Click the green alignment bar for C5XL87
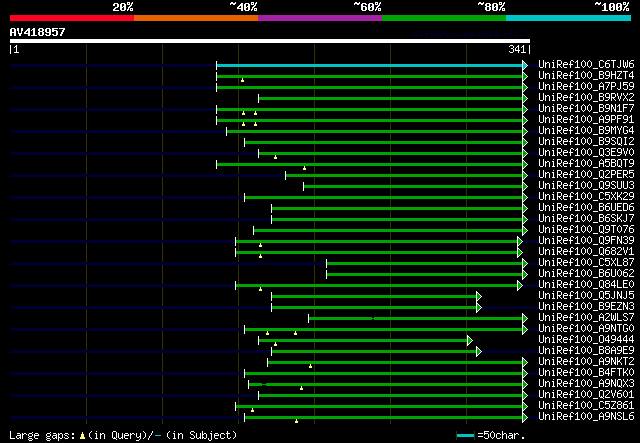This screenshot has height=443, width=640. pos(424,264)
